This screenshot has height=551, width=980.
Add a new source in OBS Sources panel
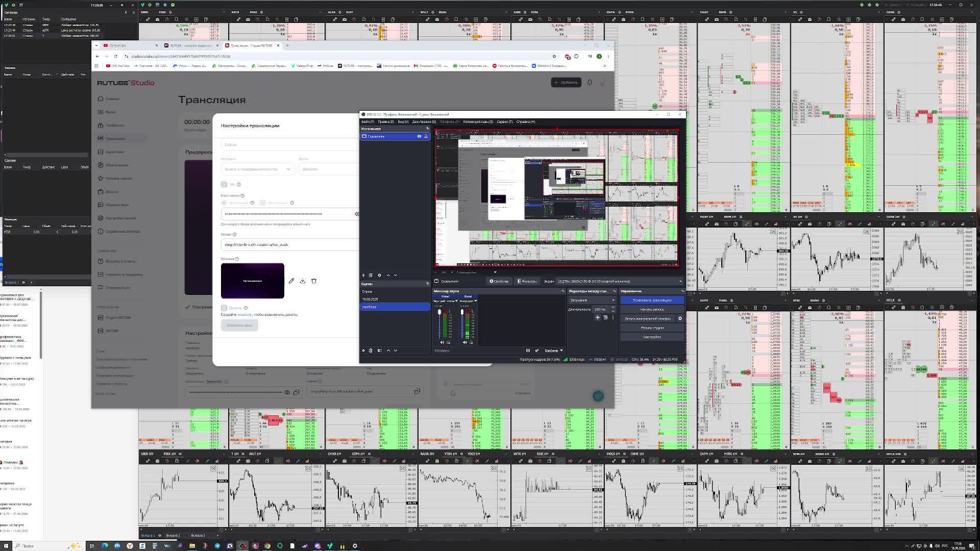pyautogui.click(x=363, y=275)
